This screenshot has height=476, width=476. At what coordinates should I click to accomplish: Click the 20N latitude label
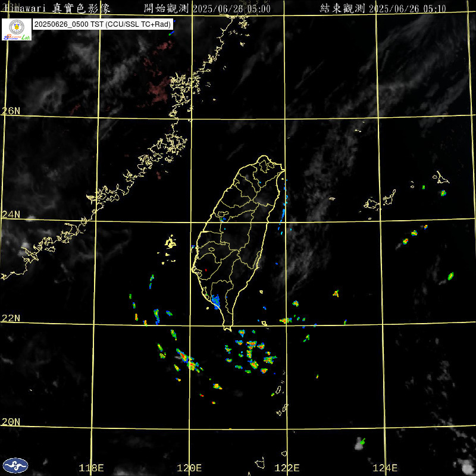click(x=11, y=422)
